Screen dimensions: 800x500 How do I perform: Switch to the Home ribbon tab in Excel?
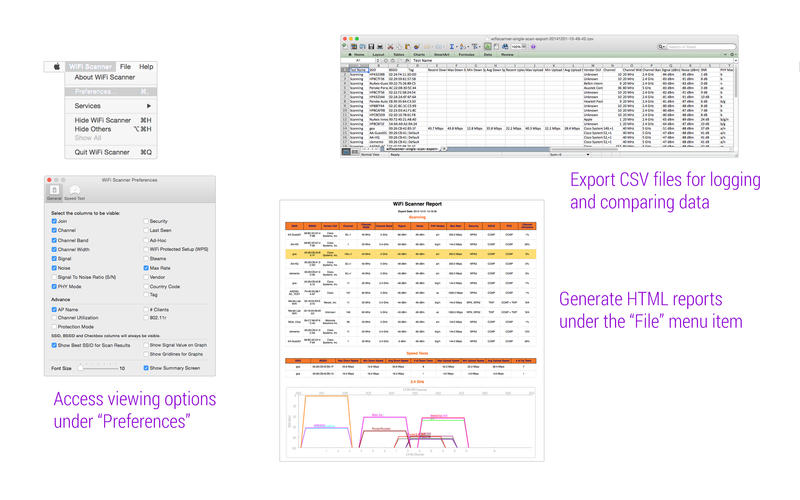[x=359, y=55]
